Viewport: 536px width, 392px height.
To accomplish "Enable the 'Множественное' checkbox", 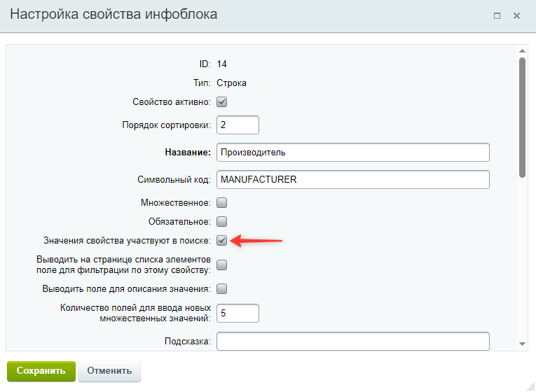I will [222, 203].
